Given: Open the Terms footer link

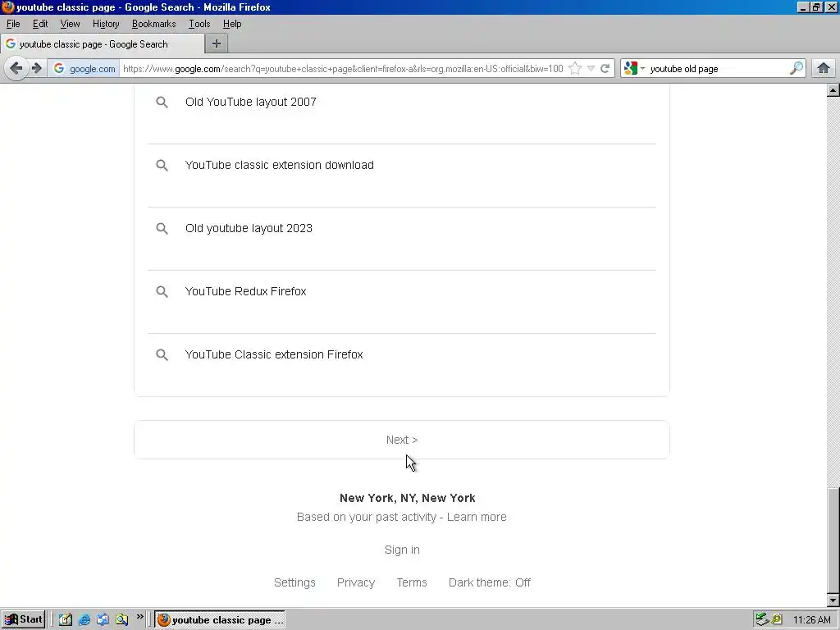Looking at the screenshot, I should (412, 582).
